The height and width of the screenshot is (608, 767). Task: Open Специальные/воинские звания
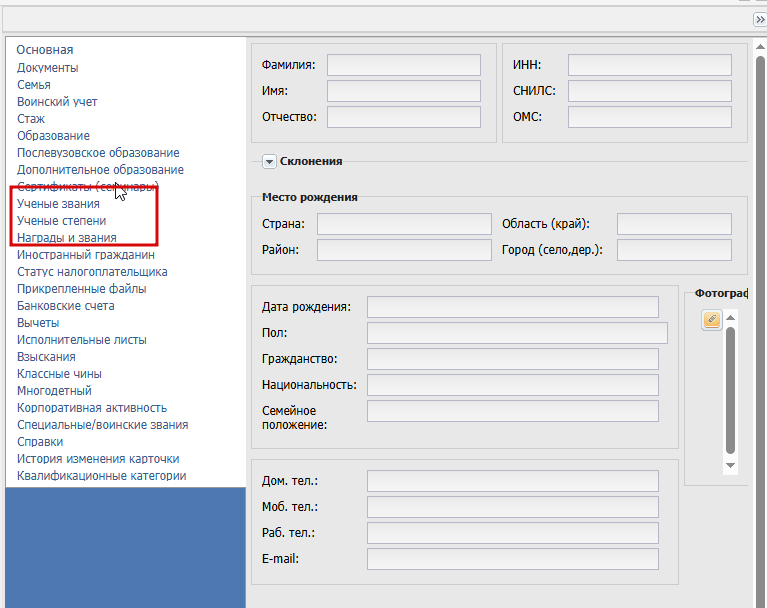pyautogui.click(x=103, y=425)
